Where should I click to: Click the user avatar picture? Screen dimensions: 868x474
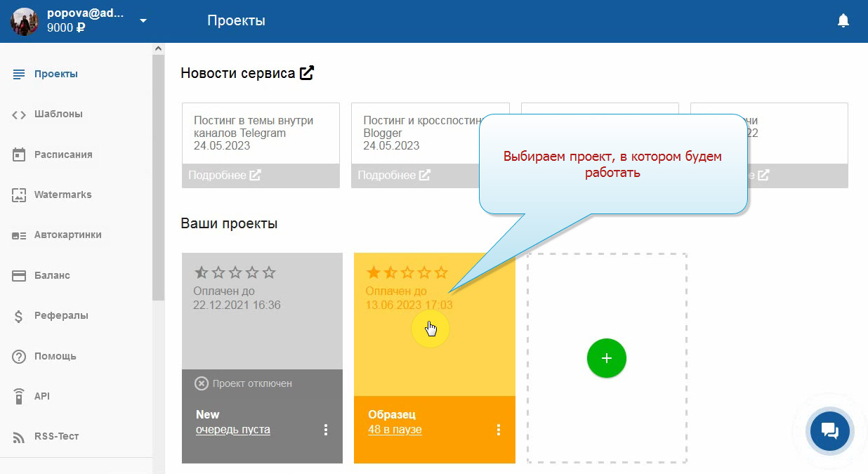pyautogui.click(x=25, y=21)
